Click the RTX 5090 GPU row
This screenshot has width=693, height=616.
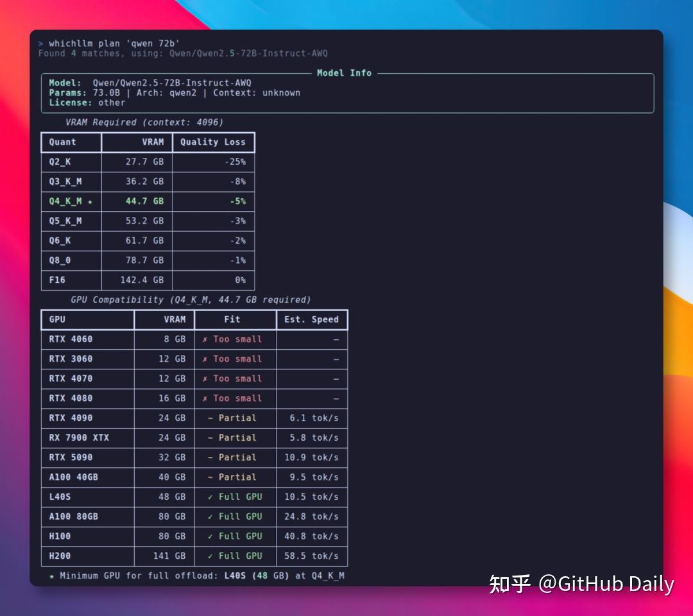click(194, 458)
